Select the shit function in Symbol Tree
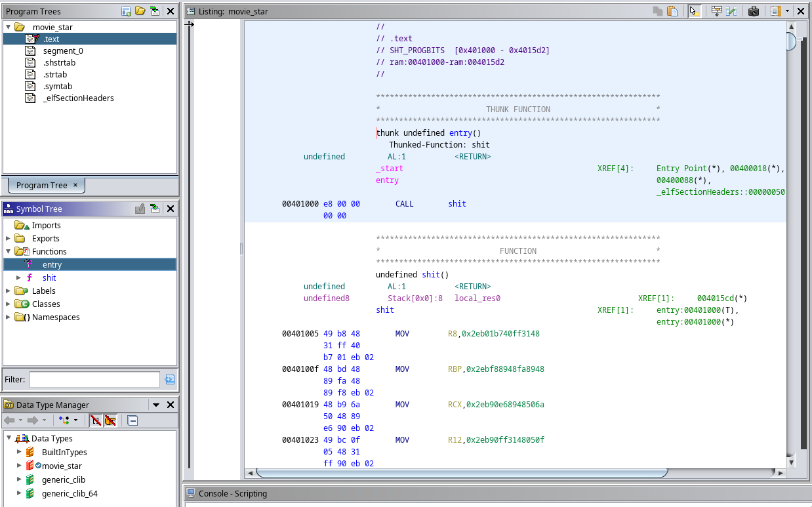The width and height of the screenshot is (812, 507). tap(49, 277)
